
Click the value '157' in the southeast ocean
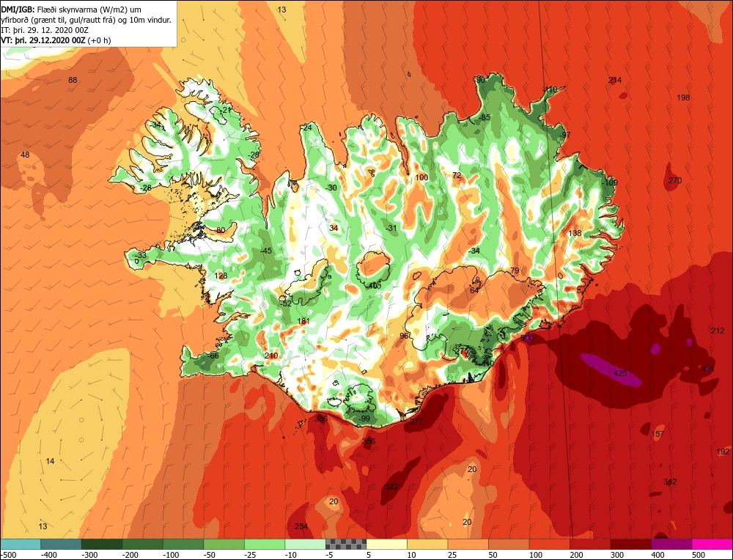[658, 434]
